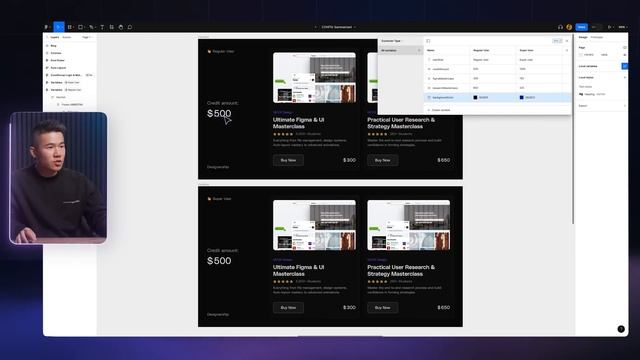The width and height of the screenshot is (640, 360).
Task: Click the Super User mode column header
Action: (x=527, y=50)
